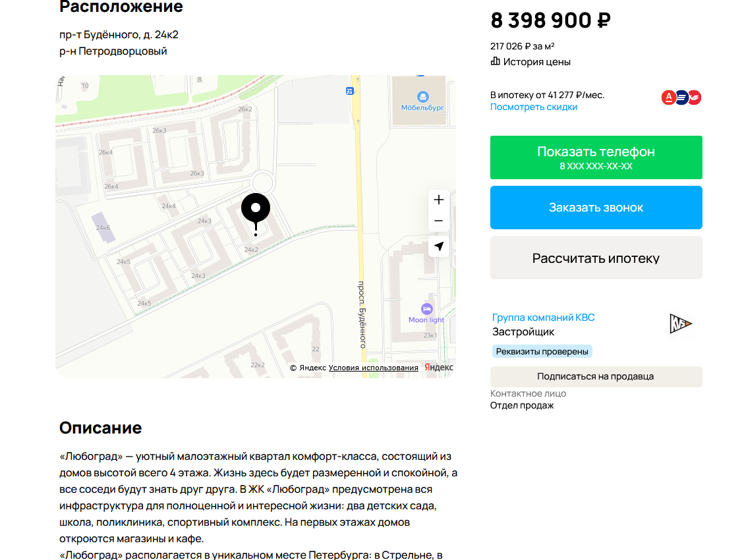
Task: Click the Яндекс logo on map
Action: click(439, 368)
